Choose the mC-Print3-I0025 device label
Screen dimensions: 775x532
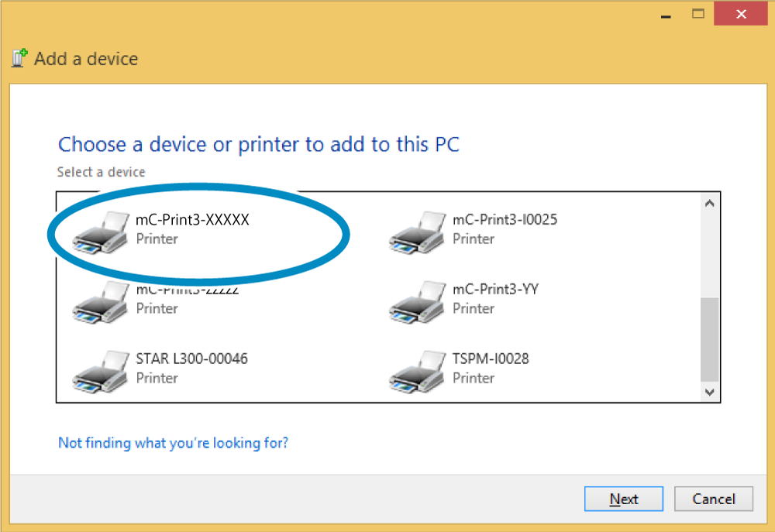(x=505, y=220)
